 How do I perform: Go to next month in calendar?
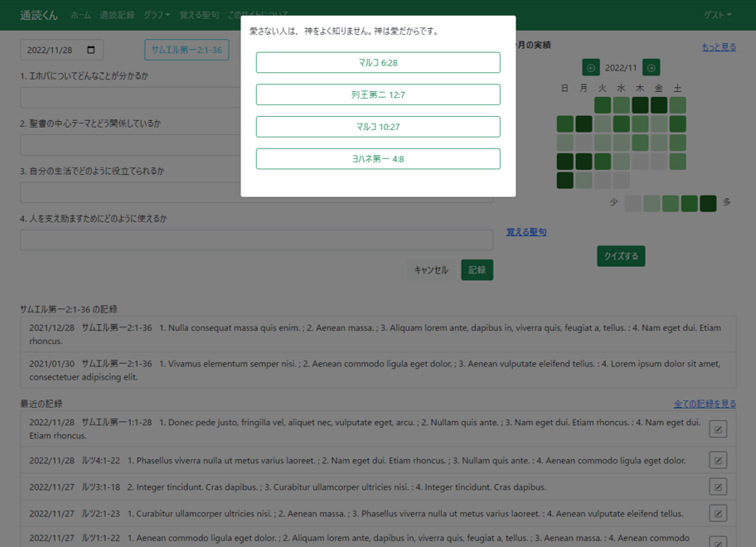(652, 68)
